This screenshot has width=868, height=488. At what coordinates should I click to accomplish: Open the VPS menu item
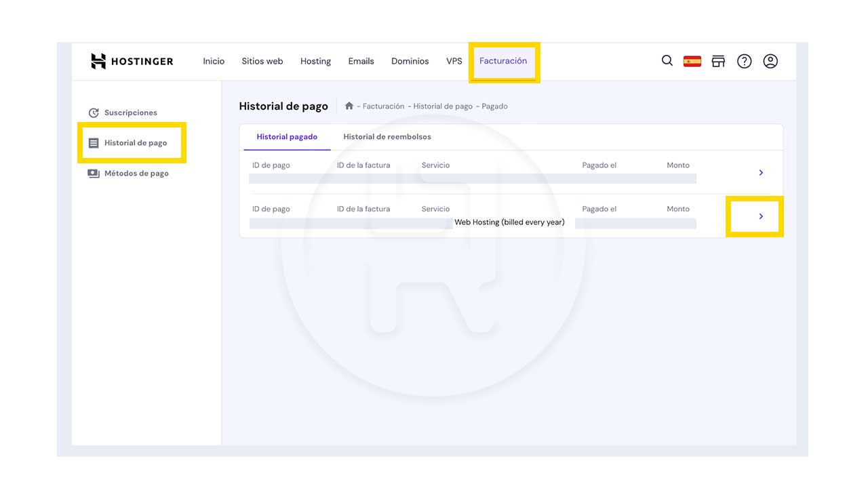tap(454, 61)
